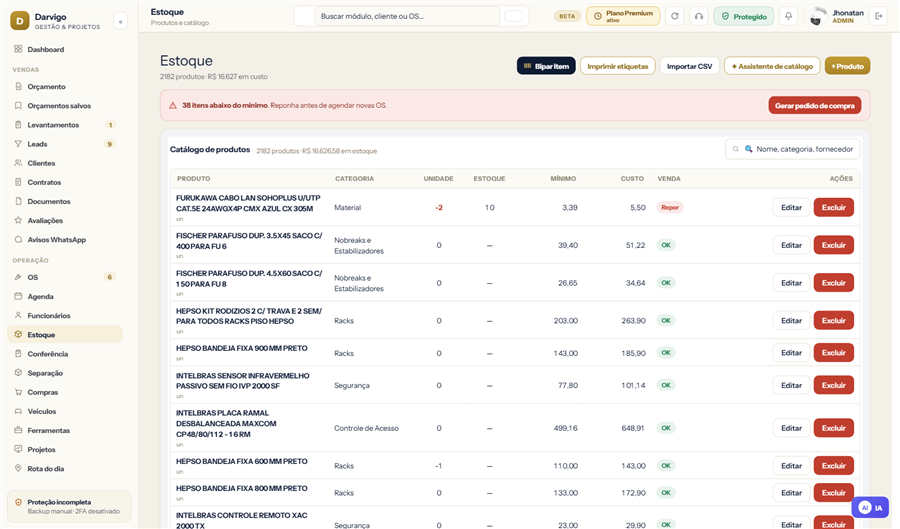Image resolution: width=900 pixels, height=529 pixels.
Task: Delete HEPSO BANDEJA FIXA 800 MM
Action: click(833, 493)
